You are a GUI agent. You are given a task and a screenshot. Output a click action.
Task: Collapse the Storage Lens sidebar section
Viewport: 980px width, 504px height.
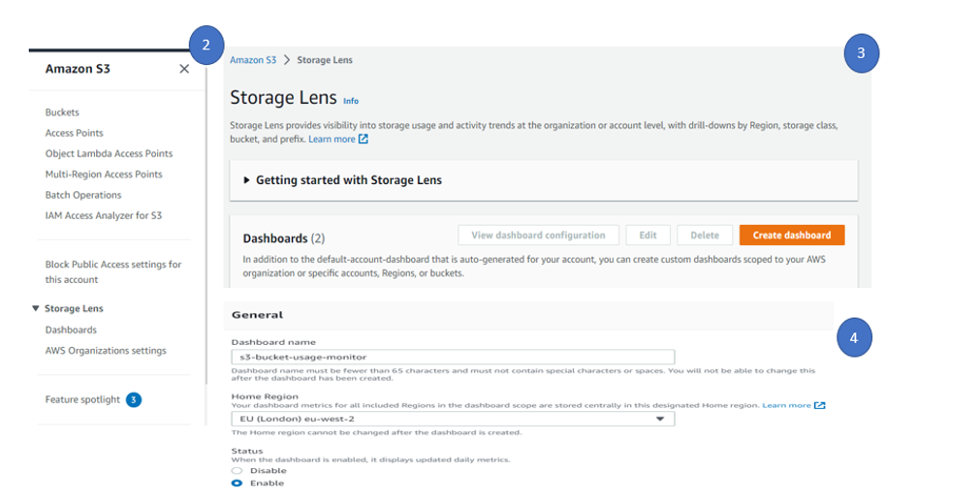point(36,309)
